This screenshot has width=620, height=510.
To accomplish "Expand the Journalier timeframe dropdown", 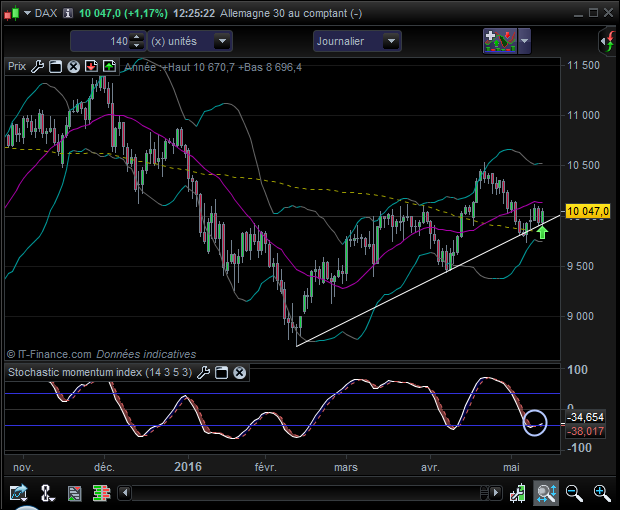I will pos(392,41).
